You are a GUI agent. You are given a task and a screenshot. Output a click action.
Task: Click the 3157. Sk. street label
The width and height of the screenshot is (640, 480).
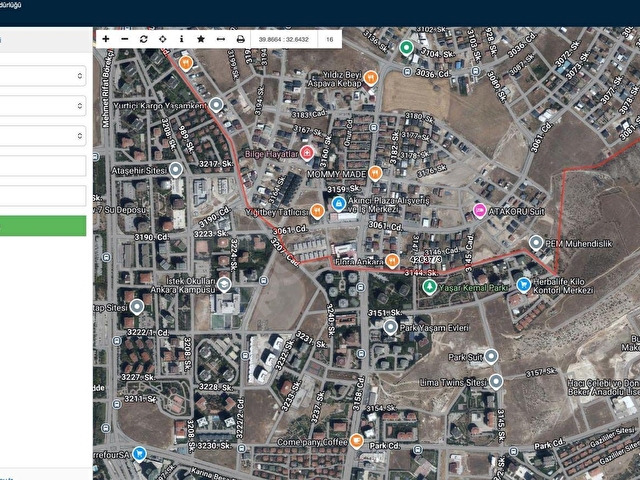tap(541, 372)
